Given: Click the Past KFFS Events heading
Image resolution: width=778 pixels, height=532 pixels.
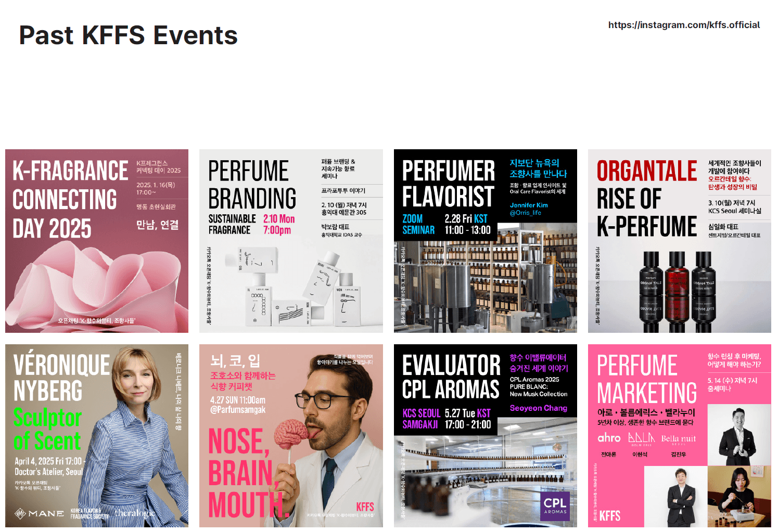Looking at the screenshot, I should [x=128, y=35].
